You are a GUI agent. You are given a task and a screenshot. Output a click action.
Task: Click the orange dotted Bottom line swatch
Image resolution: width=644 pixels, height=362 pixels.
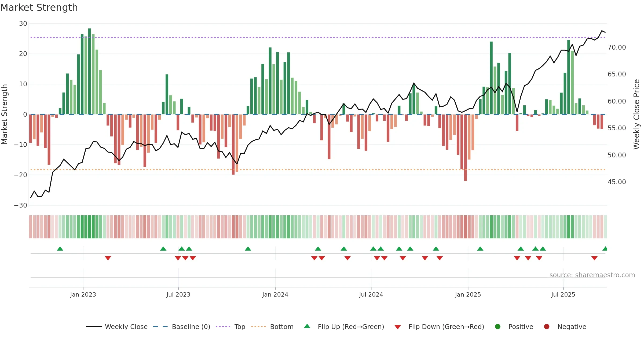[x=258, y=327]
